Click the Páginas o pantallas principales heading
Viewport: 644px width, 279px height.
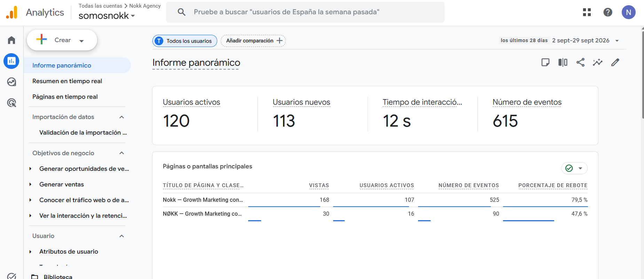tap(207, 166)
